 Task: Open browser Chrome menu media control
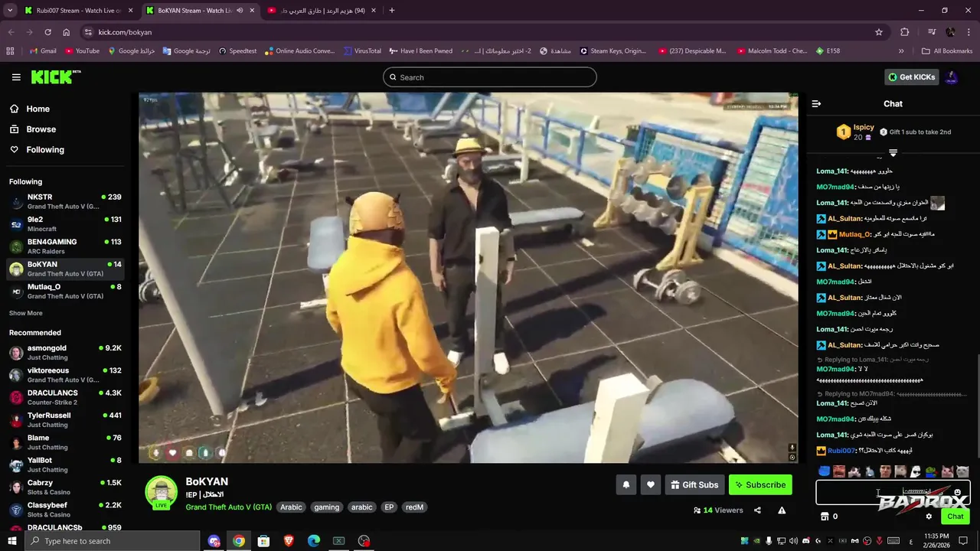932,32
